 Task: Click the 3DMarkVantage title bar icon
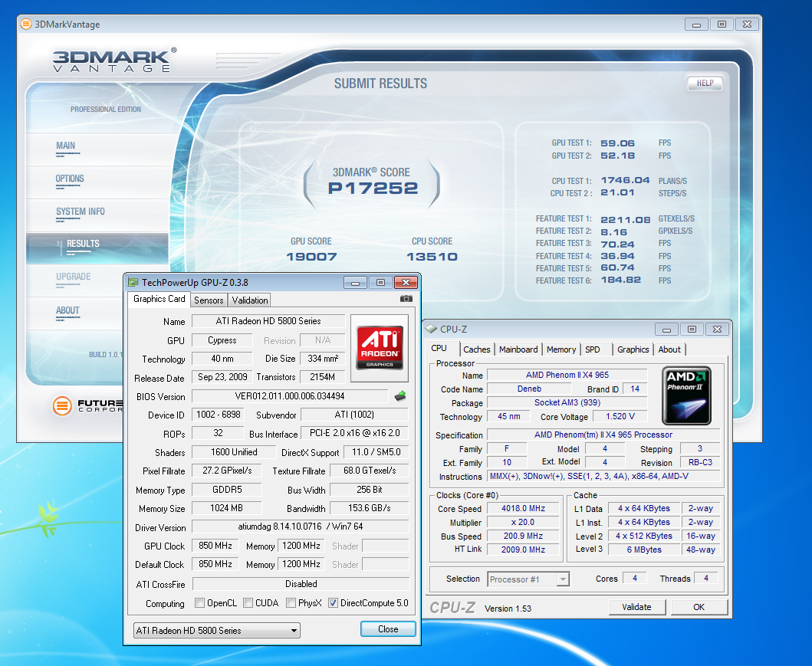point(26,24)
